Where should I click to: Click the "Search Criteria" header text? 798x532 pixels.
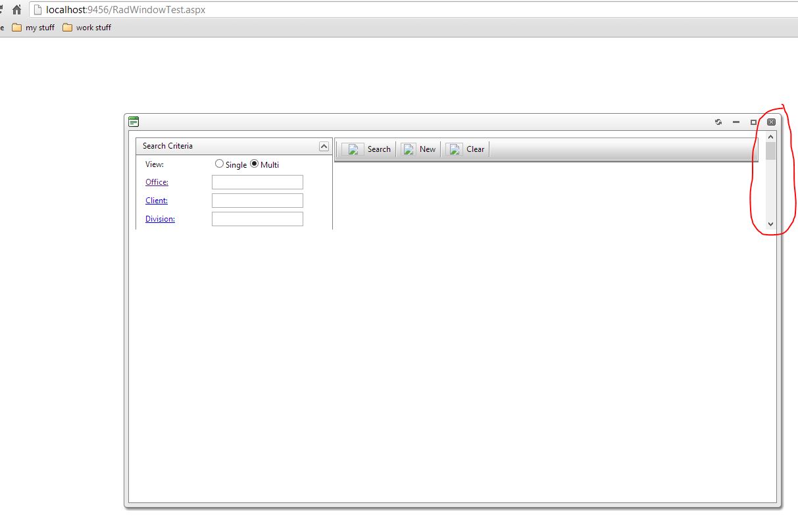click(168, 146)
